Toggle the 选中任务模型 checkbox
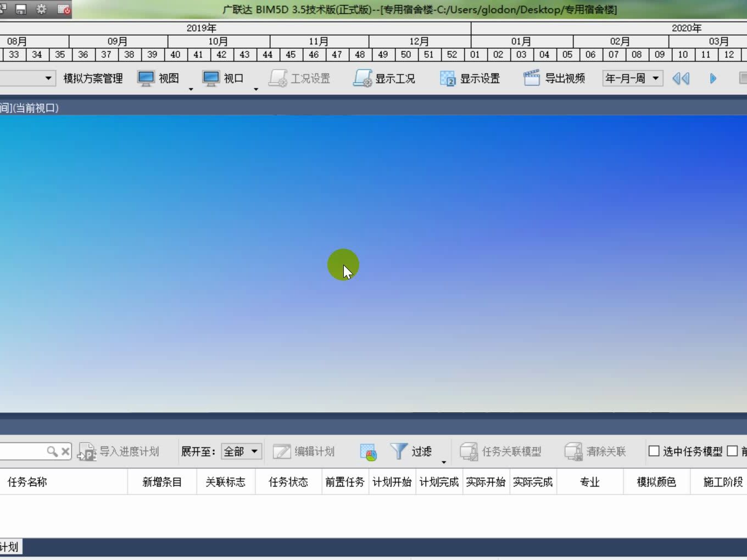The height and width of the screenshot is (560, 747). (x=654, y=451)
